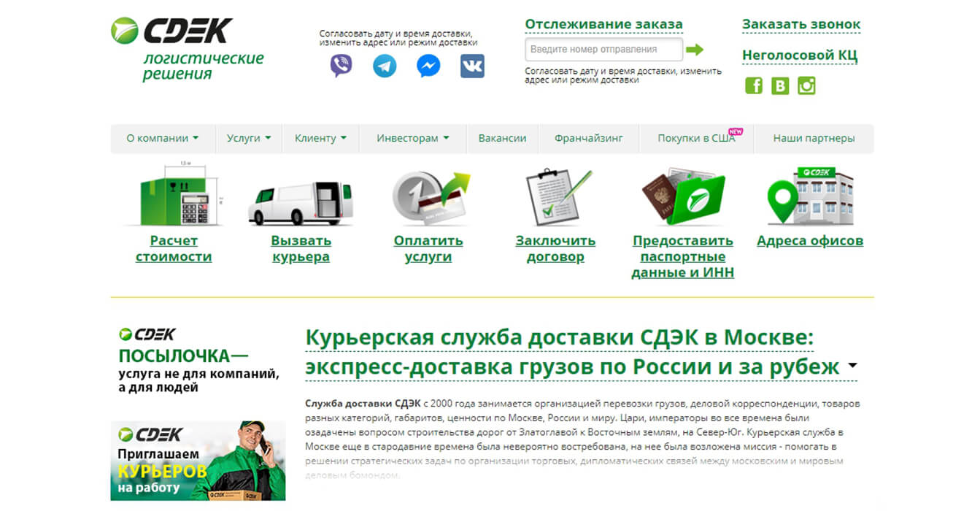Open the «Франчайзинг» menu item

click(x=589, y=138)
